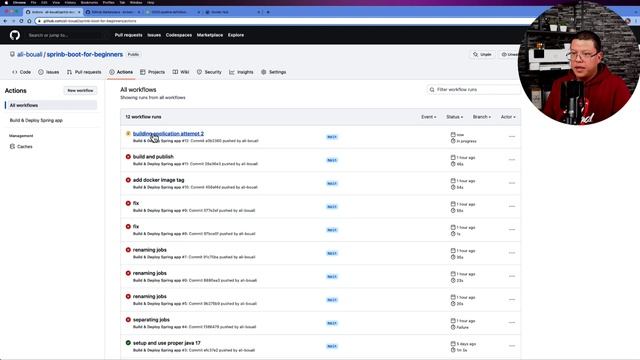640x360 pixels.
Task: Click calendar icon on attempt 2 run
Action: pos(453,134)
